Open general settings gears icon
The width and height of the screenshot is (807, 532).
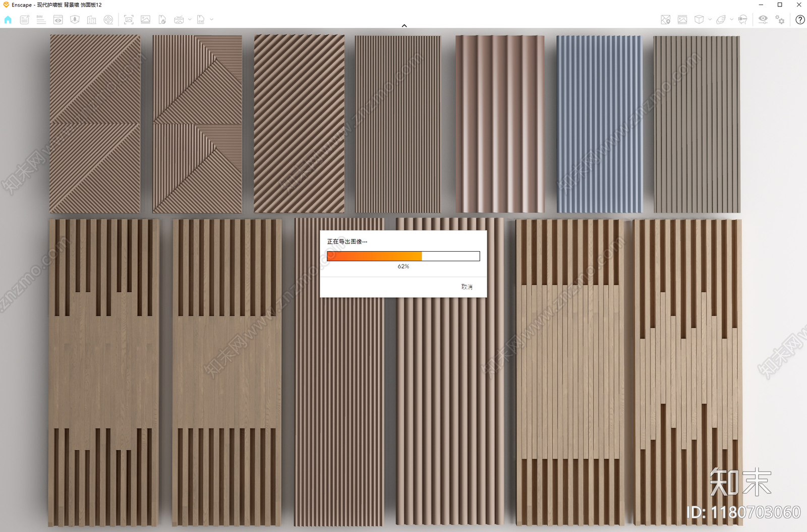tap(780, 20)
